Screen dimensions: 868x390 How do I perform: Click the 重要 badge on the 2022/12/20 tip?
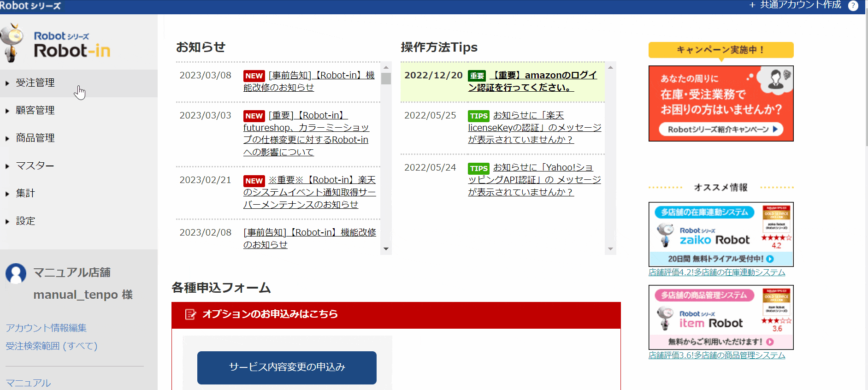coord(477,76)
